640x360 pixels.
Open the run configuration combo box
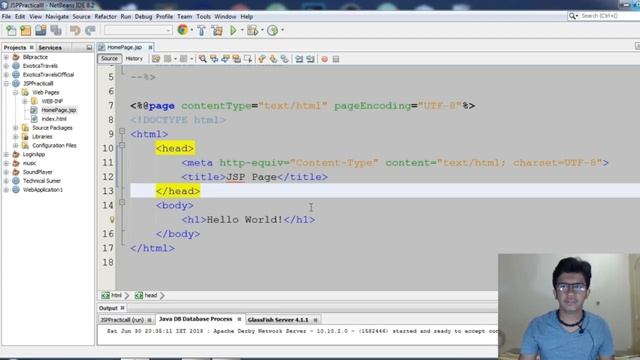point(138,30)
